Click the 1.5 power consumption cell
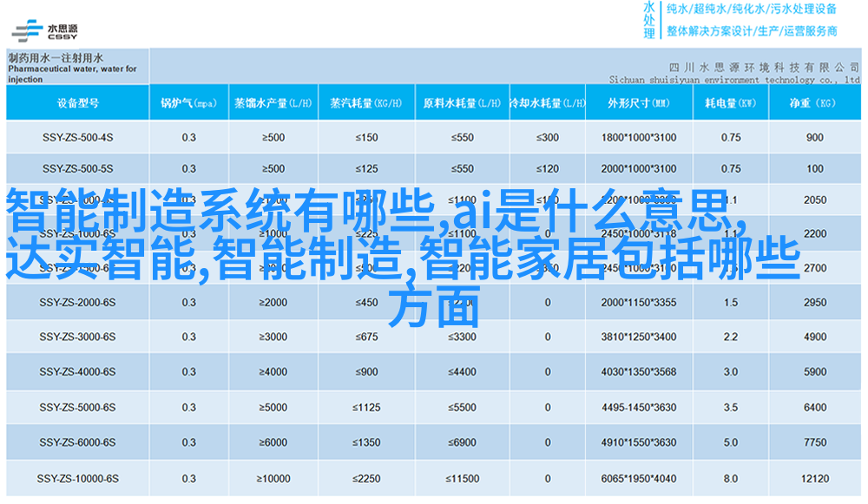Screen dimensions: 868x504 click(x=731, y=303)
